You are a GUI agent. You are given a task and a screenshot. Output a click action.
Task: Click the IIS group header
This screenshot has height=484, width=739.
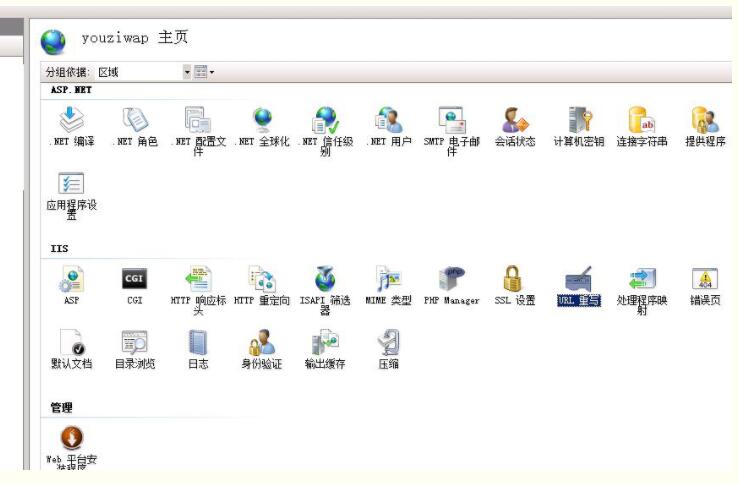tap(59, 248)
